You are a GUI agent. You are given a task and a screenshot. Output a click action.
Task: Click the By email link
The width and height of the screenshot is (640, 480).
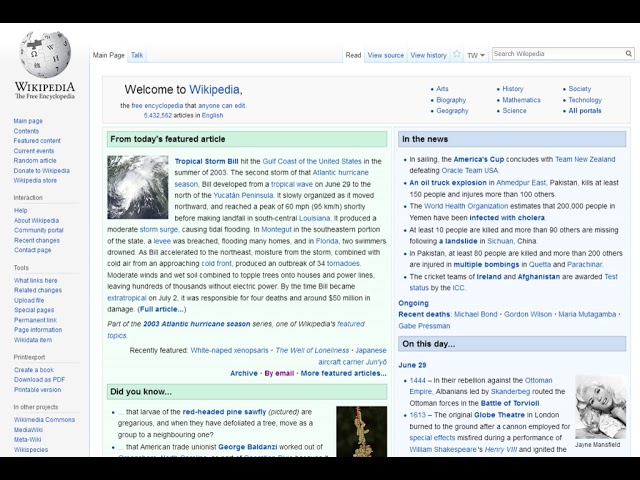coord(279,373)
